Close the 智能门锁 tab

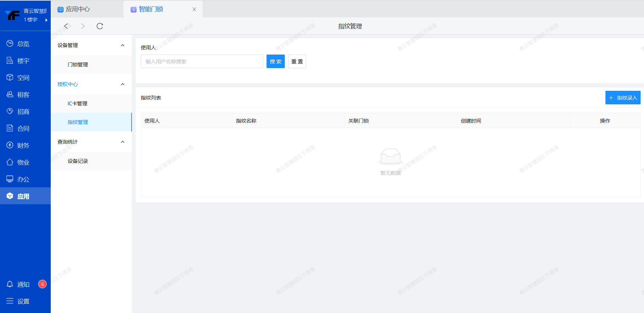coord(194,9)
